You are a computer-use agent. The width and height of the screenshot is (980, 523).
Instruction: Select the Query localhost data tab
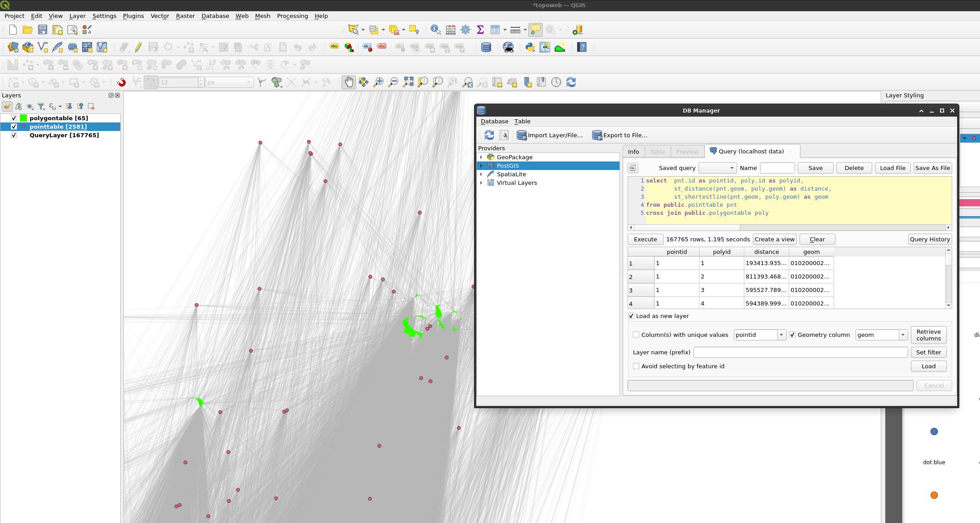click(749, 151)
